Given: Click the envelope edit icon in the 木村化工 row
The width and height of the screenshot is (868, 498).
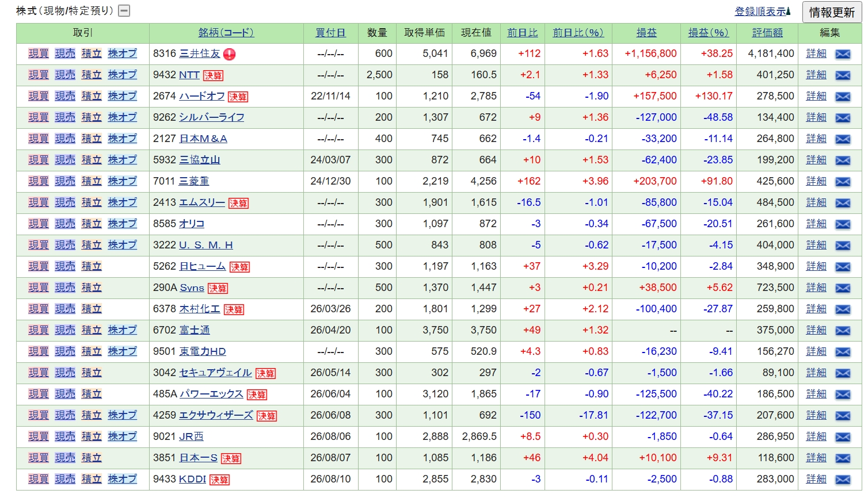Looking at the screenshot, I should click(x=843, y=309).
